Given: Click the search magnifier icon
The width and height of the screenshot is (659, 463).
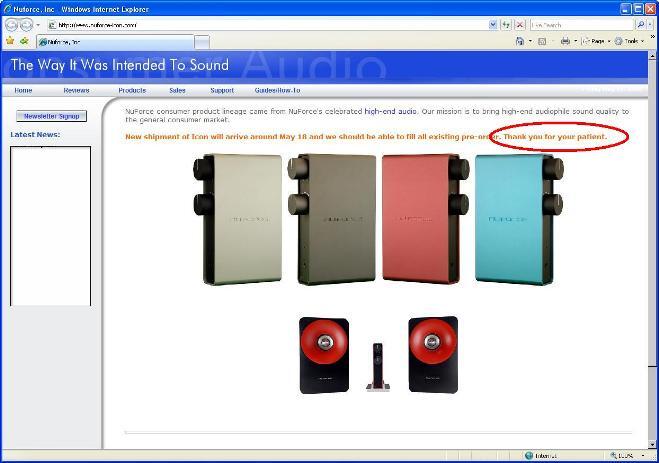Looking at the screenshot, I should pyautogui.click(x=640, y=24).
